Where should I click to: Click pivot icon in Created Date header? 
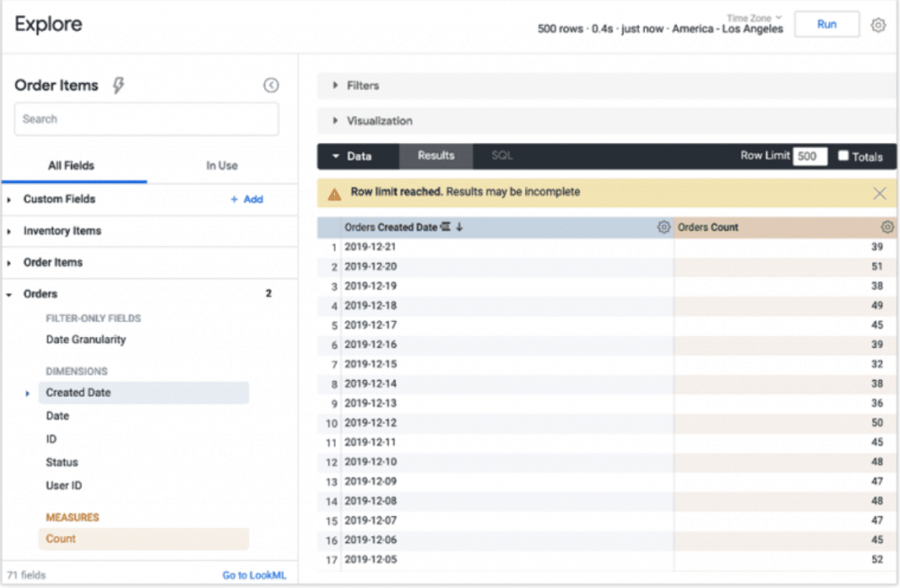point(445,227)
